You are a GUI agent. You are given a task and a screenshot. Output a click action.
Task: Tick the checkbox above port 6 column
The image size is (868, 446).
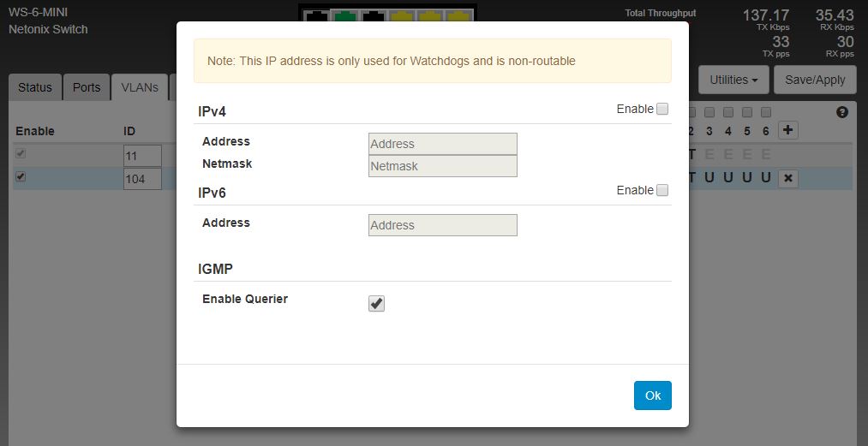[x=766, y=112]
